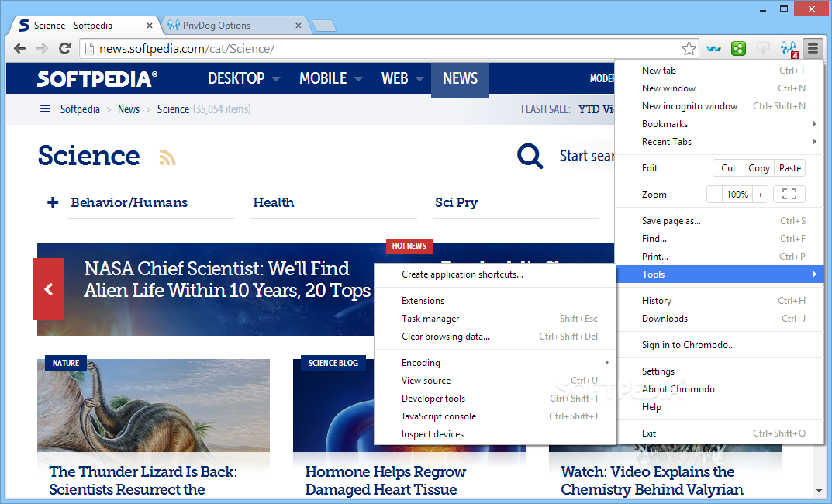Choose Exit from the menu
This screenshot has height=504, width=832.
pos(719,433)
